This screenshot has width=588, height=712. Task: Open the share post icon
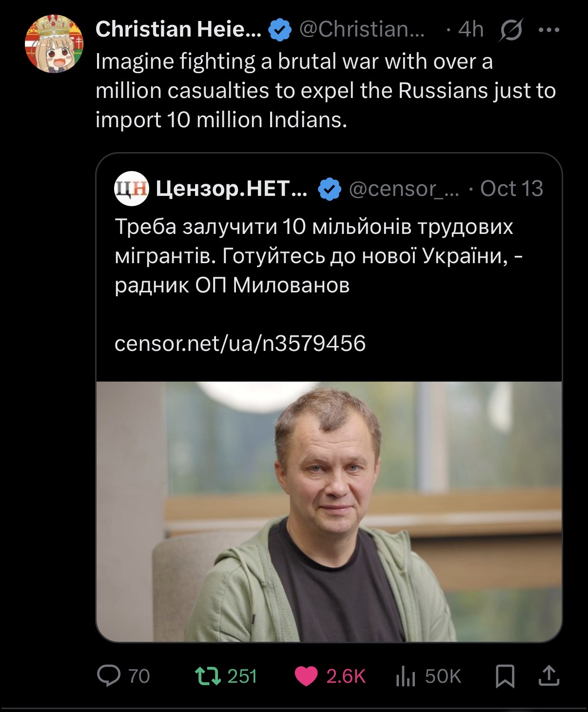point(549,676)
